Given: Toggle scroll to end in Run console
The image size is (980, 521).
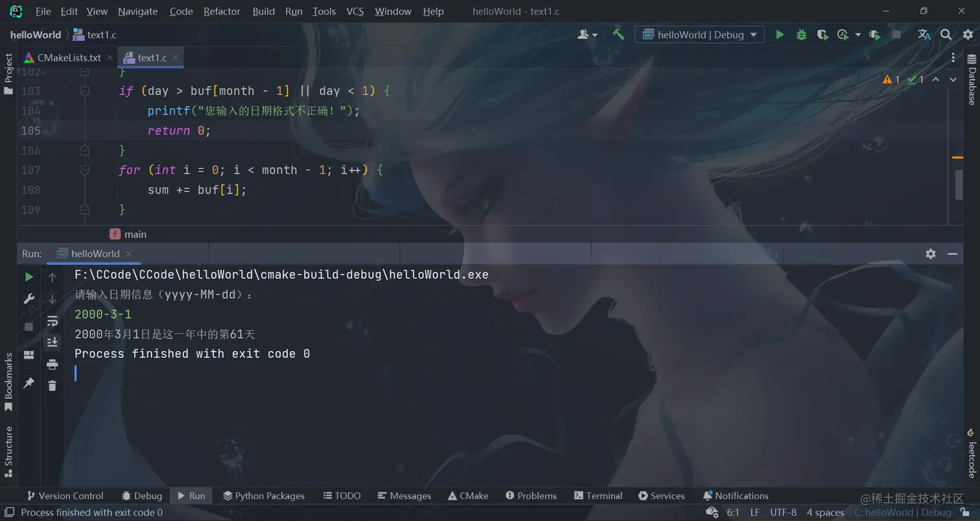Looking at the screenshot, I should 52,342.
